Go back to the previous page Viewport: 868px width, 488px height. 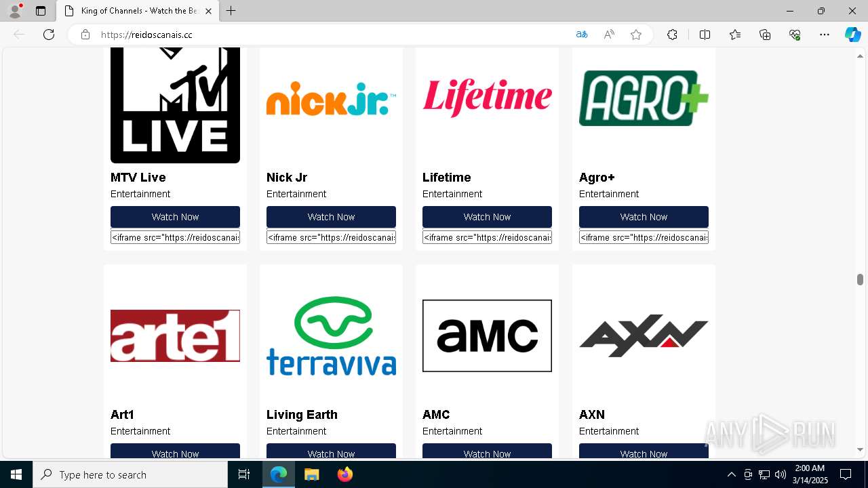19,35
